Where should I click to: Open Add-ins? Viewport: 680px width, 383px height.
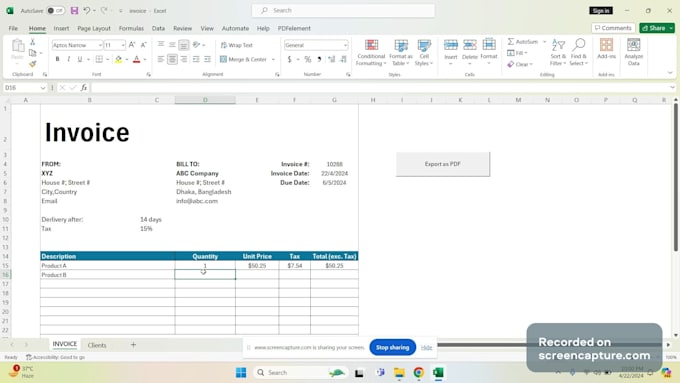pyautogui.click(x=606, y=49)
